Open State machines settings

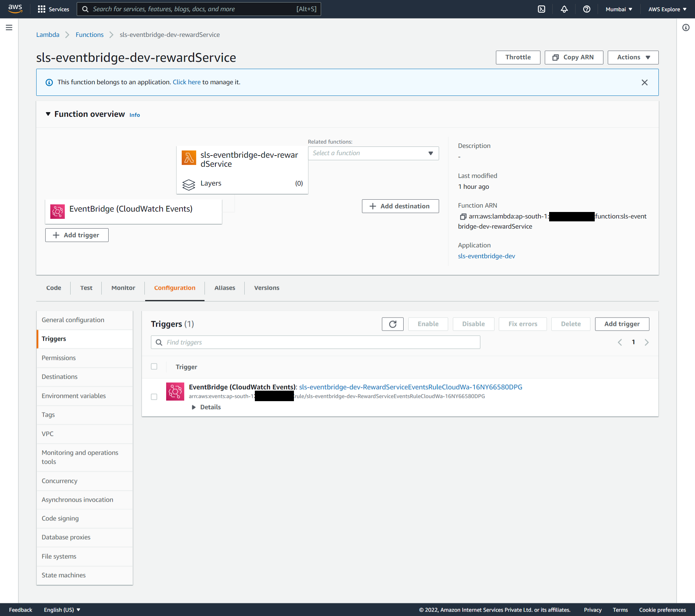(x=85, y=575)
